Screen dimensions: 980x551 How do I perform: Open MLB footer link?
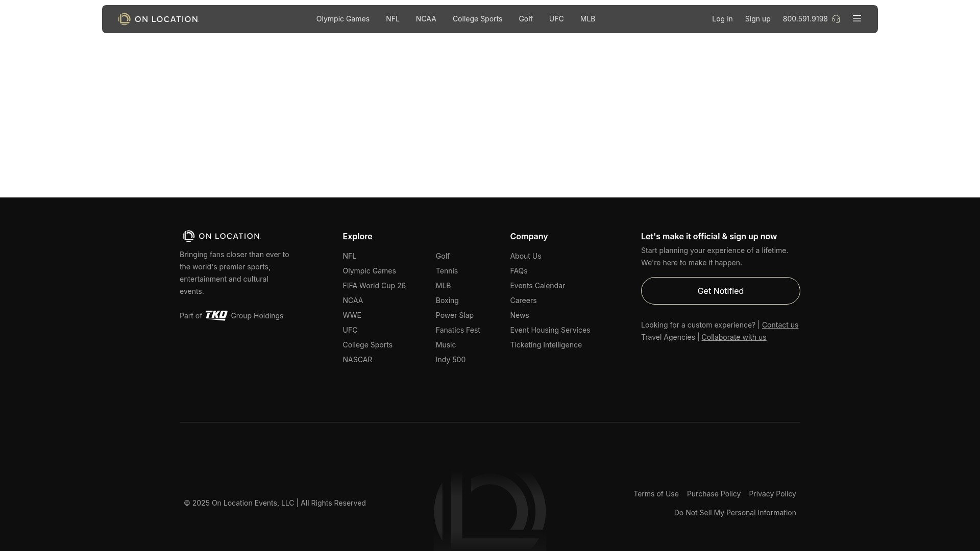tap(443, 286)
